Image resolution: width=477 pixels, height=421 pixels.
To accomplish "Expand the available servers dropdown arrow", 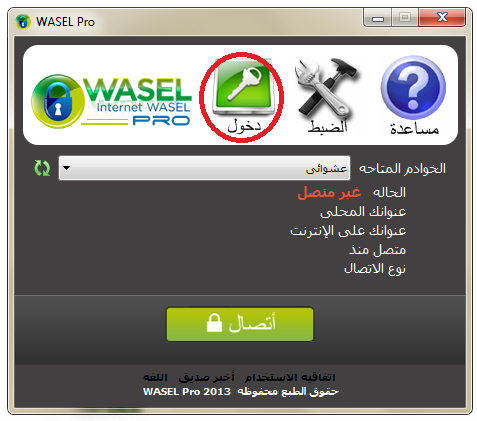I will 67,168.
